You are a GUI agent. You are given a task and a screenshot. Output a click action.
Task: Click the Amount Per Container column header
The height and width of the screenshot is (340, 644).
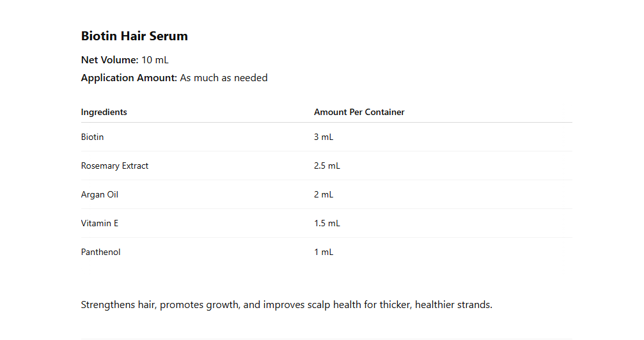[359, 112]
